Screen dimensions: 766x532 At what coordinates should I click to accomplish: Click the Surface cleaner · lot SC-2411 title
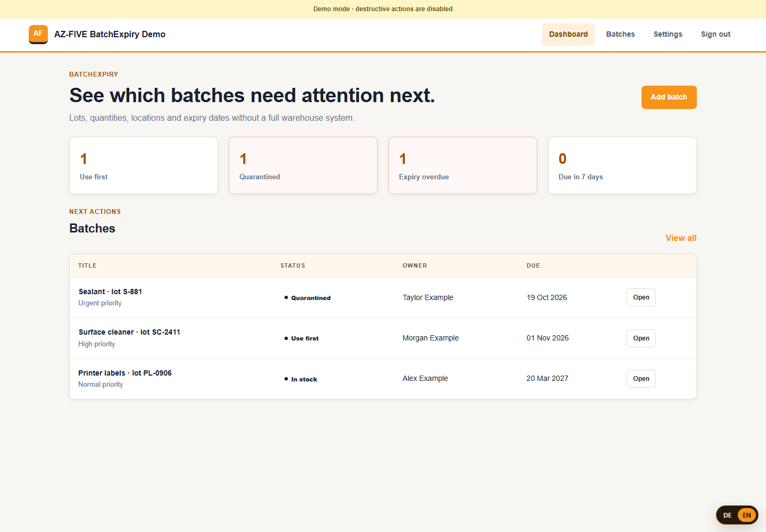point(129,332)
